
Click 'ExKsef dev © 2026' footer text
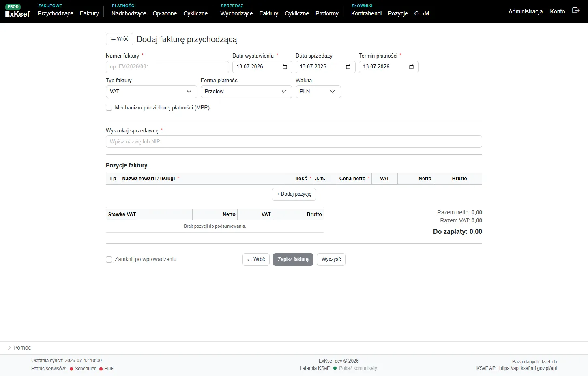point(339,361)
